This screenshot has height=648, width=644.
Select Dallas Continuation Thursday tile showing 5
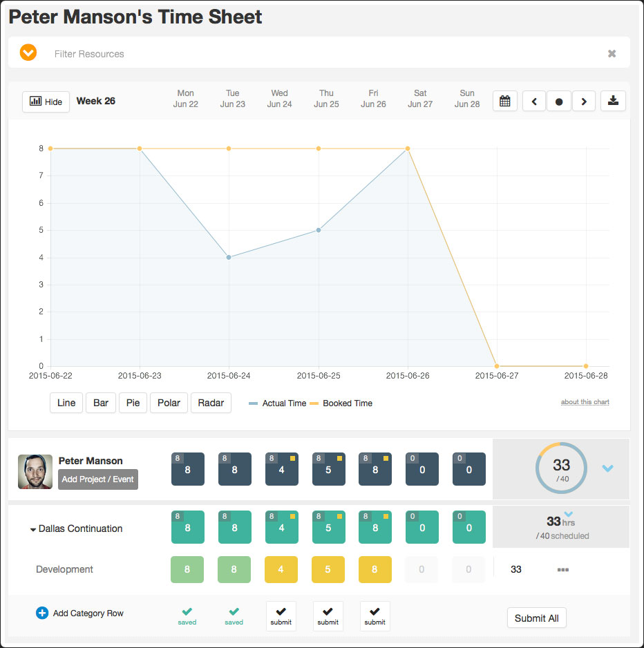(329, 527)
